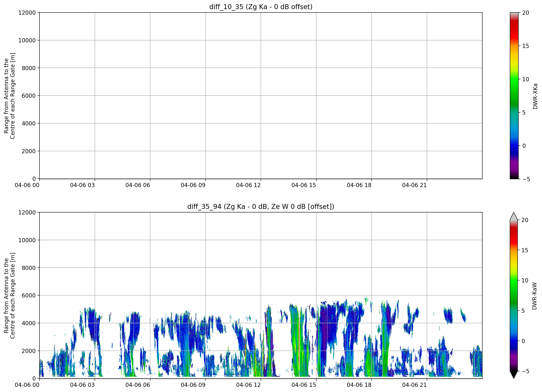
Task: Select the DWR-KaW colorbar label
Action: click(535, 296)
